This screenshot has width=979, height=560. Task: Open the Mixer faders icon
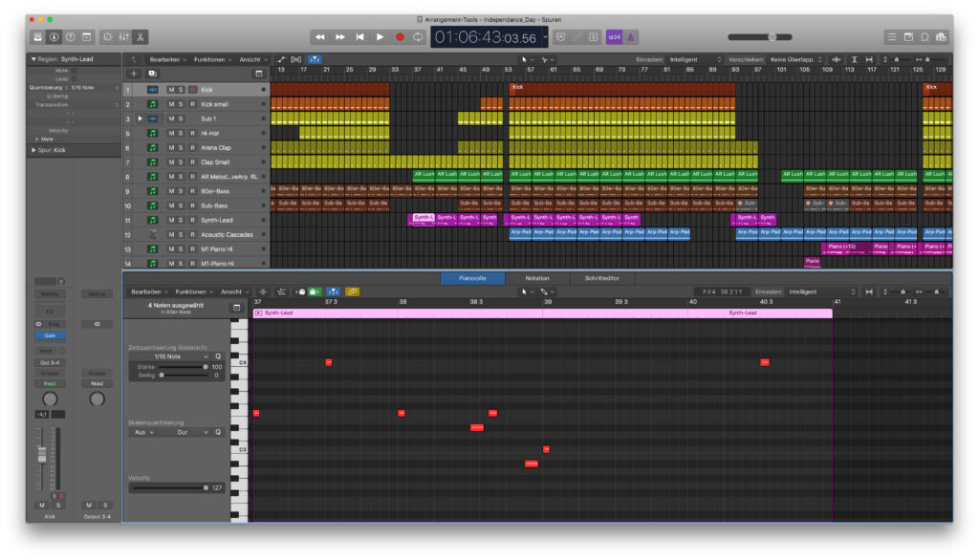click(x=124, y=37)
